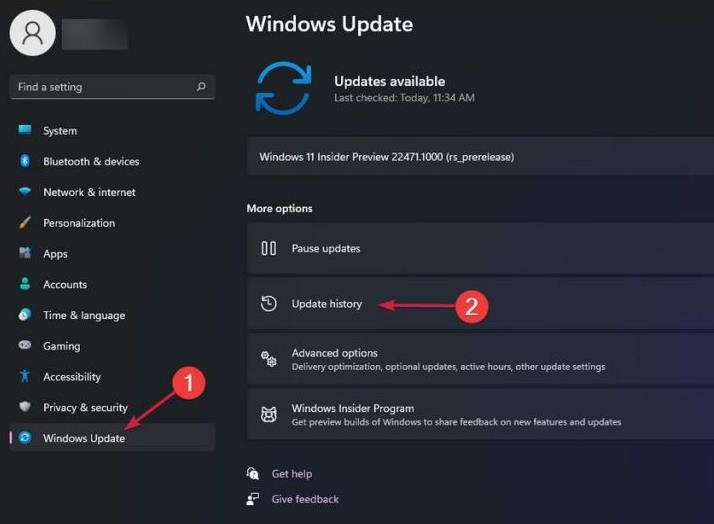Open Windows Insider Program settings
Image resolution: width=714 pixels, height=524 pixels.
coord(480,415)
